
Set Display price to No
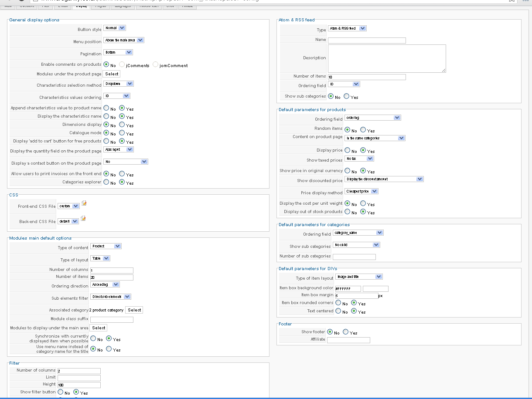348,150
